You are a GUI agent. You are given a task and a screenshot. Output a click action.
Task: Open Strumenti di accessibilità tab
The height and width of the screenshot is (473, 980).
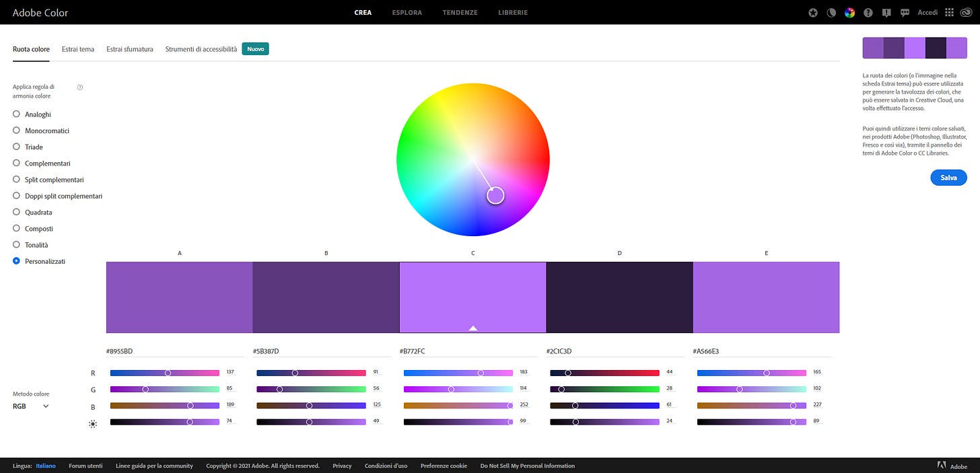(201, 49)
